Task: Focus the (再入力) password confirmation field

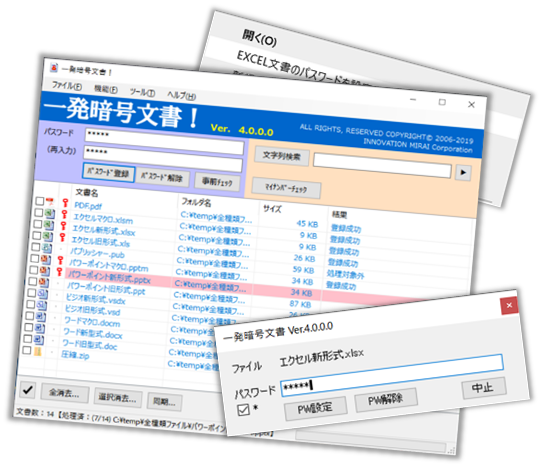Action: click(x=163, y=158)
